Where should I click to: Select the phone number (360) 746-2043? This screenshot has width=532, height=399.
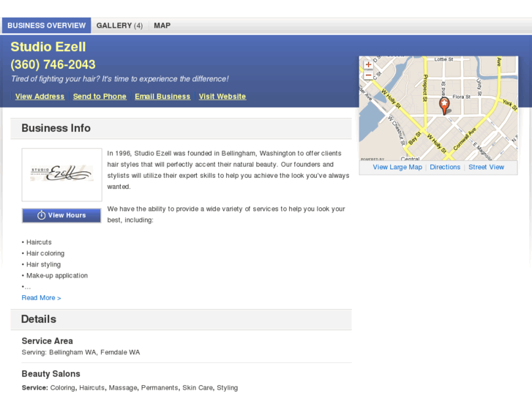tap(53, 64)
